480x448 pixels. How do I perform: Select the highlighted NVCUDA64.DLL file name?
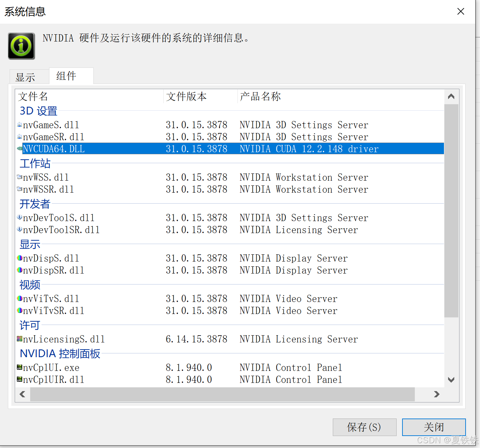point(54,149)
